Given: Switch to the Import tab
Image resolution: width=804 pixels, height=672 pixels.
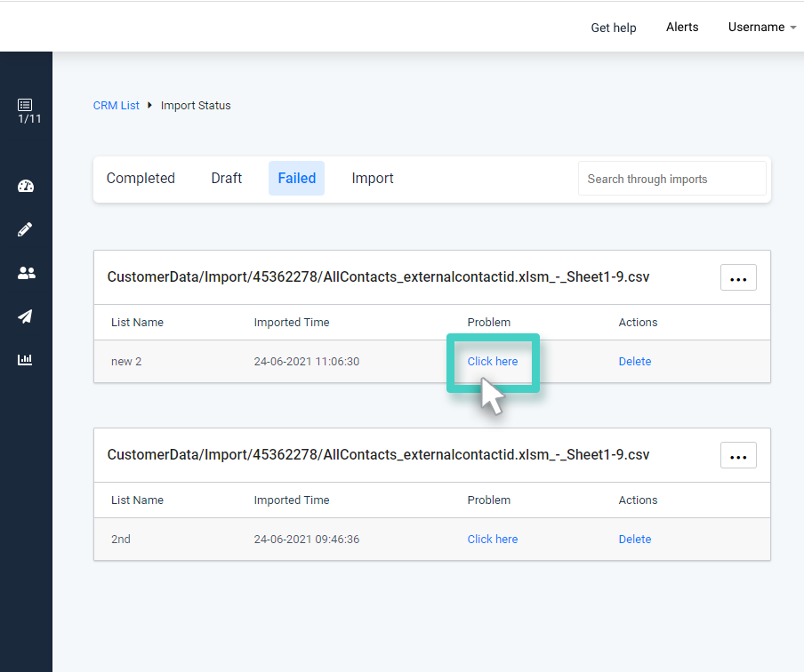Looking at the screenshot, I should 373,178.
